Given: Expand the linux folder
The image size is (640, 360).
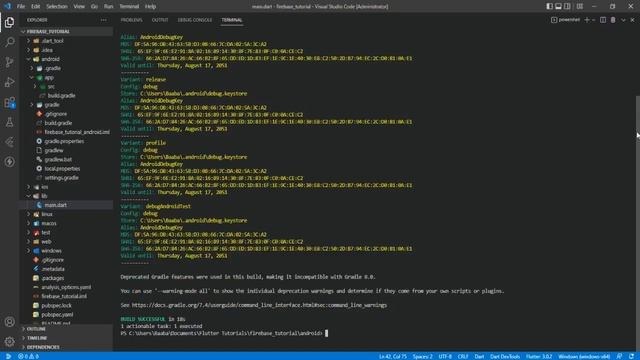Looking at the screenshot, I should [x=66, y=214].
